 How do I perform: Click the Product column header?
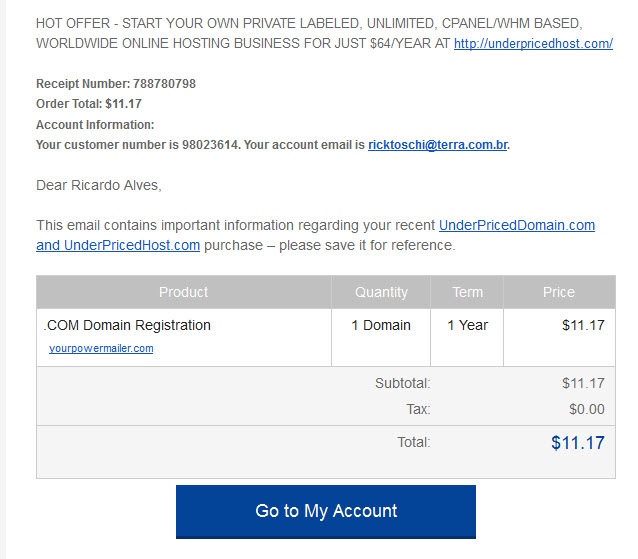coord(183,292)
